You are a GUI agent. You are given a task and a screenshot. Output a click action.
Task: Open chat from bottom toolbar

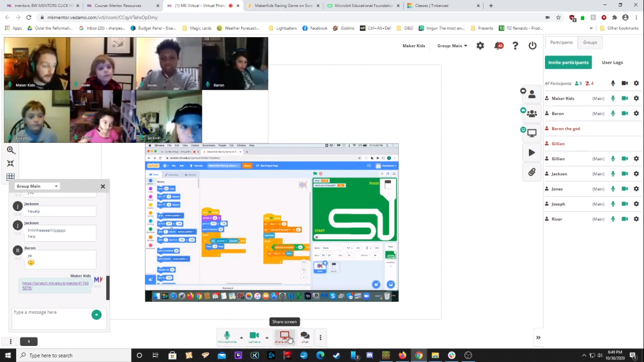305,337
